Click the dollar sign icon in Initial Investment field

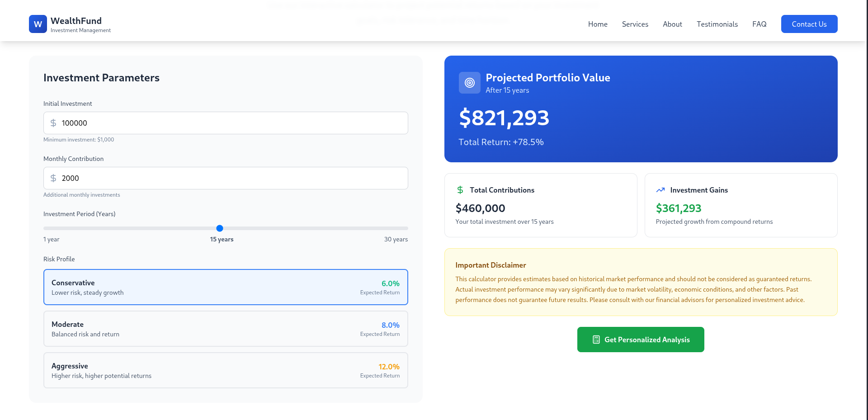(x=53, y=123)
